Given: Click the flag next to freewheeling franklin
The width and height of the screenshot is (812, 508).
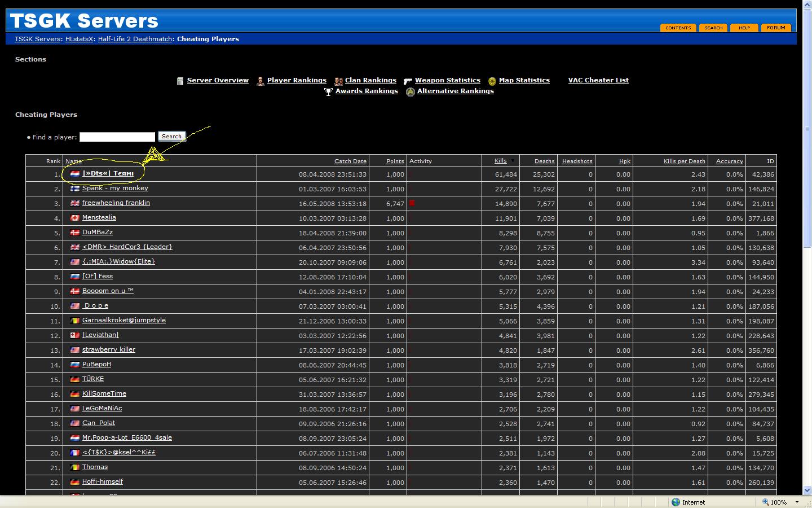Looking at the screenshot, I should pyautogui.click(x=74, y=203).
